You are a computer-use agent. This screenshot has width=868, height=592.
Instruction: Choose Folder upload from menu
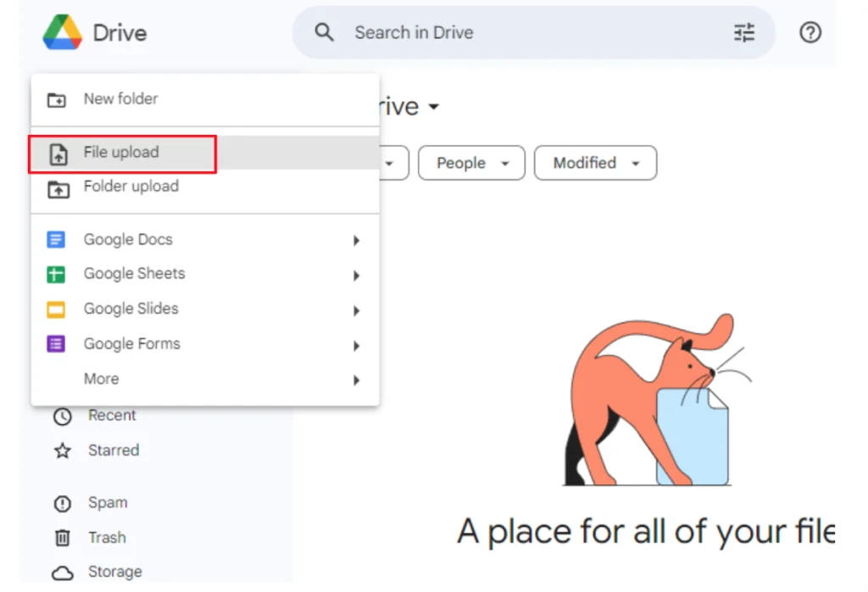coord(205,187)
